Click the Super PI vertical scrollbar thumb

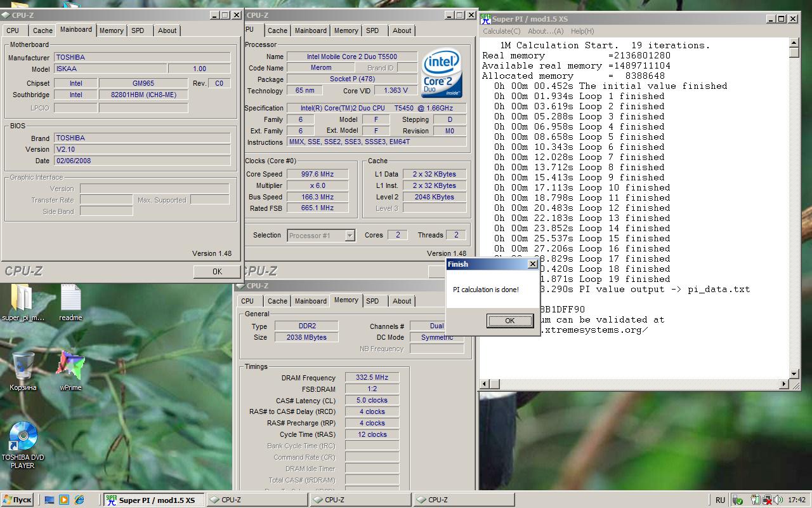[794, 53]
